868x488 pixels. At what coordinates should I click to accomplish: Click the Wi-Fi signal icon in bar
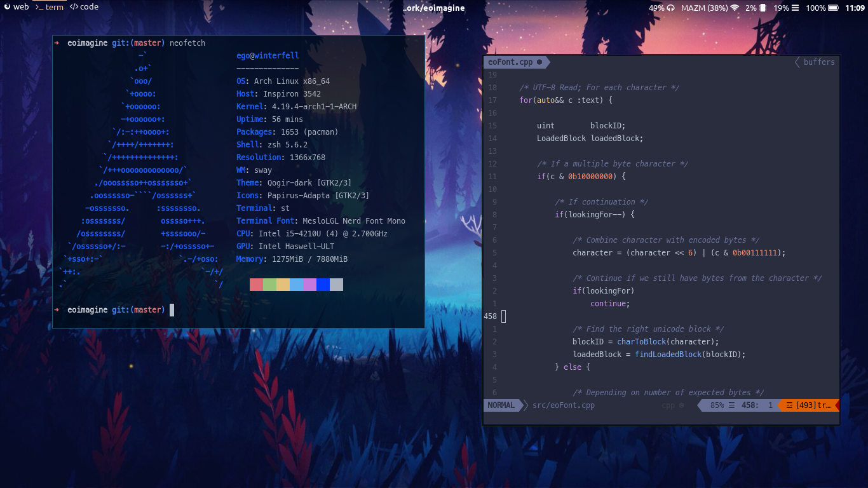pyautogui.click(x=735, y=8)
